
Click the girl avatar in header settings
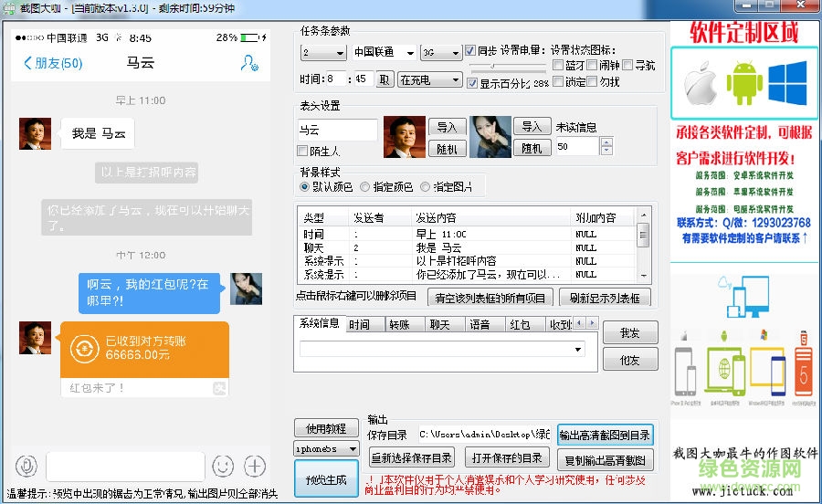[x=490, y=137]
